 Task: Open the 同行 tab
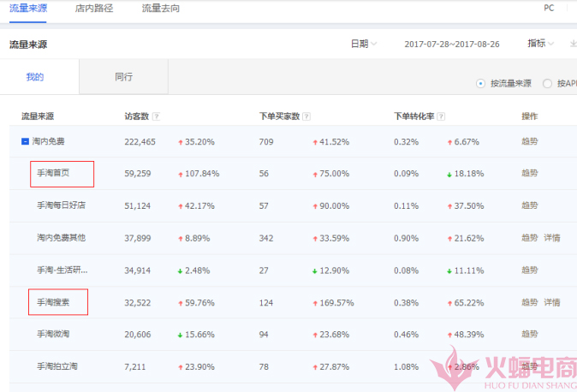(x=123, y=77)
